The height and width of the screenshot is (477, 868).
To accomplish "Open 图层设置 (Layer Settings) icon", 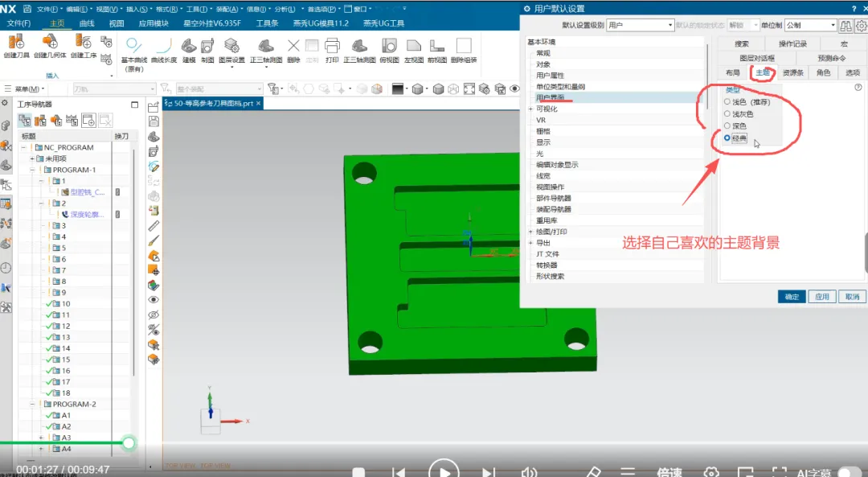I will click(231, 46).
